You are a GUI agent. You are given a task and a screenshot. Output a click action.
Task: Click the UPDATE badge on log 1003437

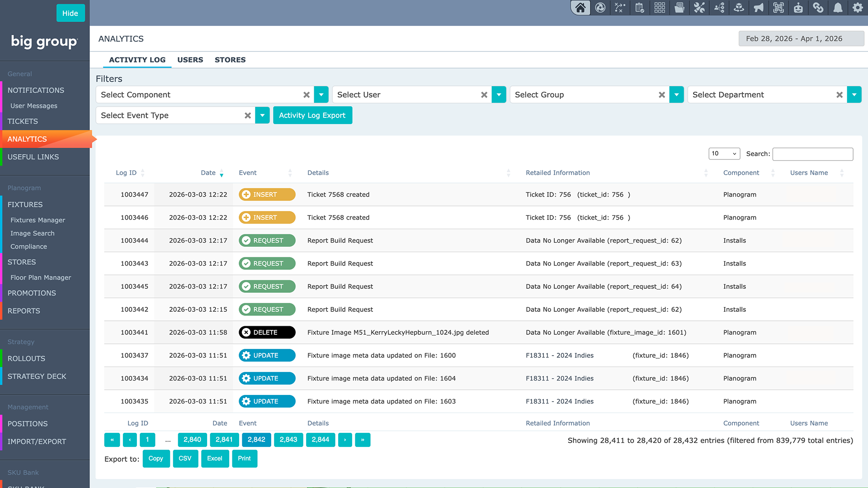267,356
